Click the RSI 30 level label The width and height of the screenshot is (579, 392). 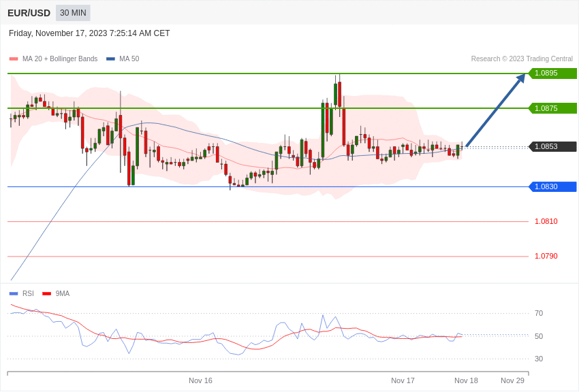(x=539, y=359)
